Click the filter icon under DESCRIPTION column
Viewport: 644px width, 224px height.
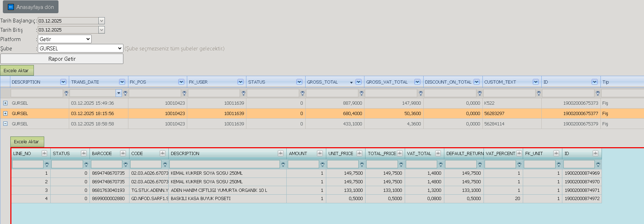point(66,93)
